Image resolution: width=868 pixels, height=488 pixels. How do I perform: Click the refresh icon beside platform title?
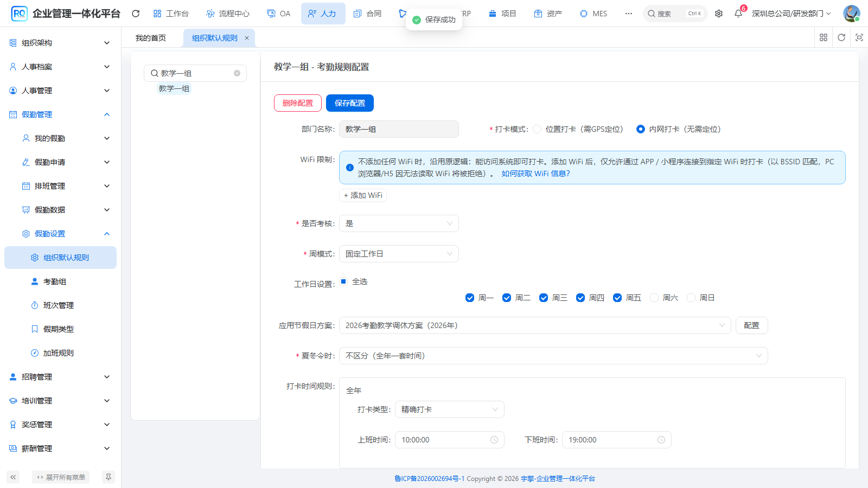pos(136,14)
